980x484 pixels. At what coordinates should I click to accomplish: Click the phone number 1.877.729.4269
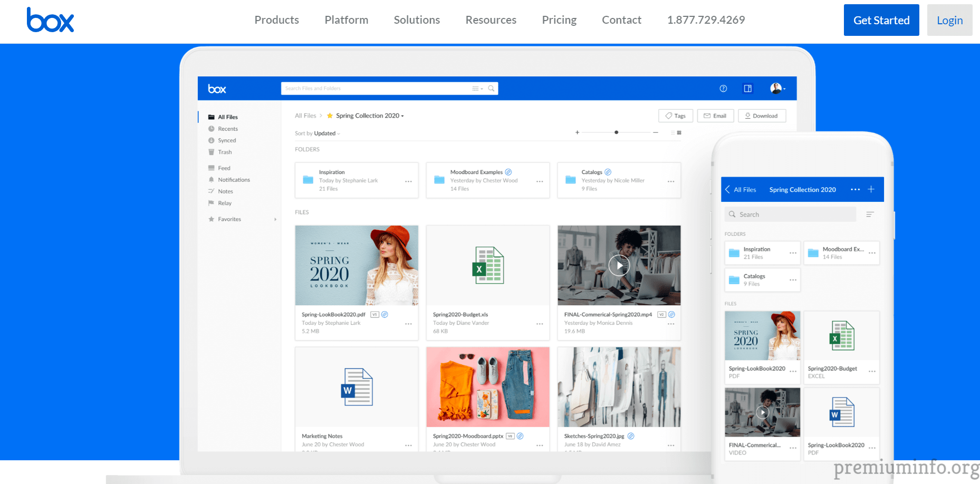[706, 20]
